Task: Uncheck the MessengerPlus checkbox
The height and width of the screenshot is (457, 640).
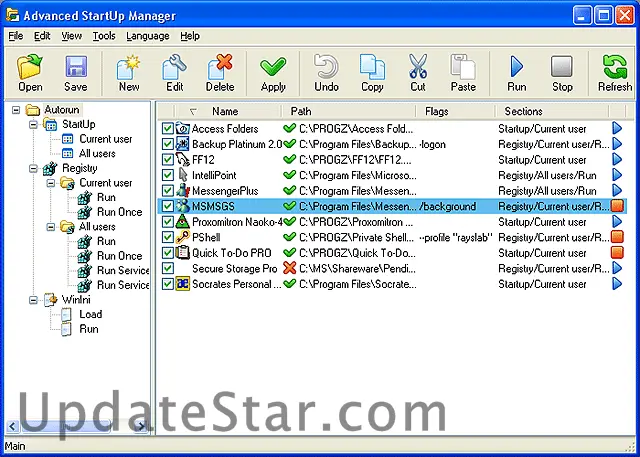Action: (x=167, y=191)
